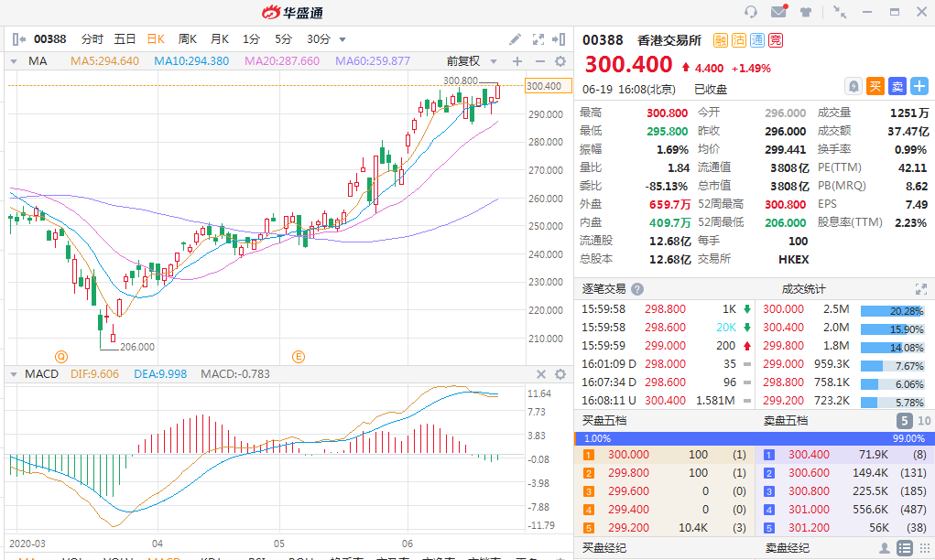Image resolution: width=935 pixels, height=560 pixels.
Task: Open MACD settings gear
Action: [560, 374]
